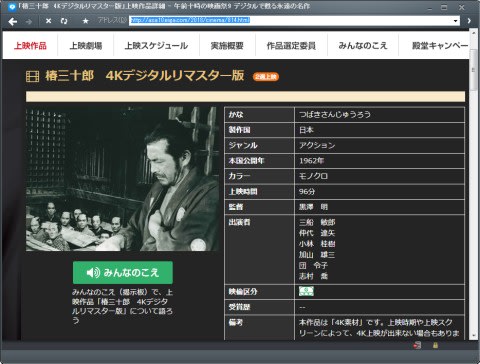The height and width of the screenshot is (364, 480).
Task: Click scrollbar down arrow
Action: pyautogui.click(x=473, y=335)
